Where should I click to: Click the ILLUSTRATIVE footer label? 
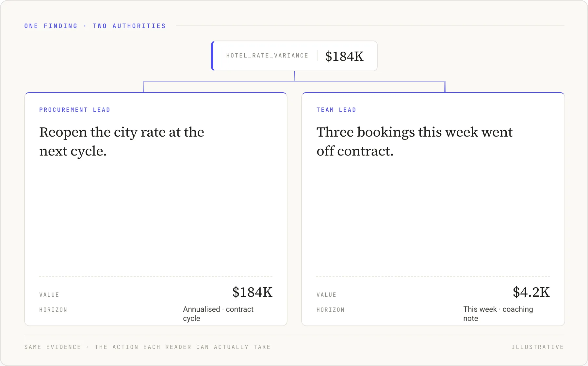click(538, 347)
